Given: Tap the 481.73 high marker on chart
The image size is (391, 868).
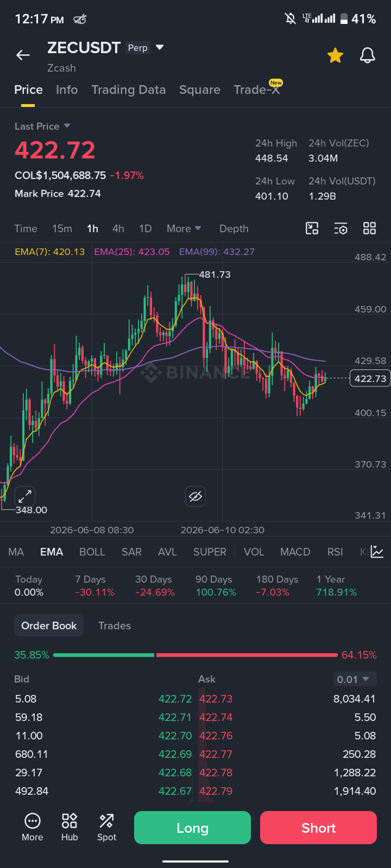Looking at the screenshot, I should [215, 275].
